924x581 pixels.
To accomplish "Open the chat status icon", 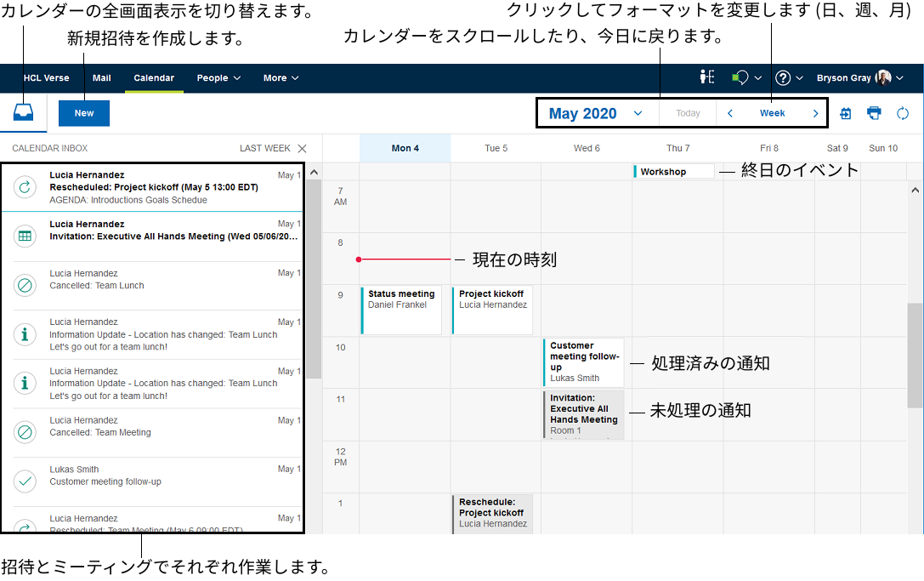I will click(x=740, y=77).
